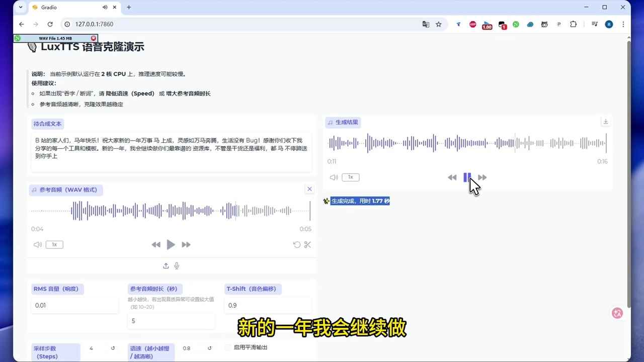Record reference audio with microphone
644x362 pixels.
[x=177, y=265]
